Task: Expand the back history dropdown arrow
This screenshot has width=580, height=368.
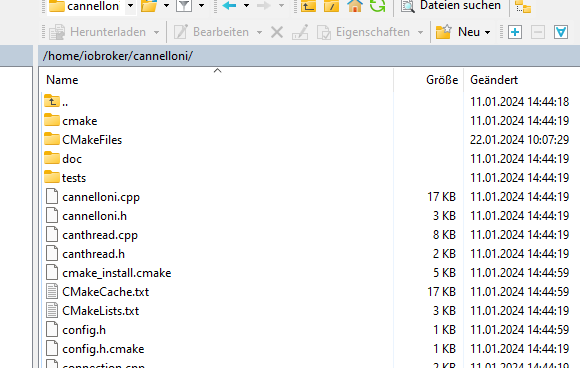Action: (x=246, y=6)
